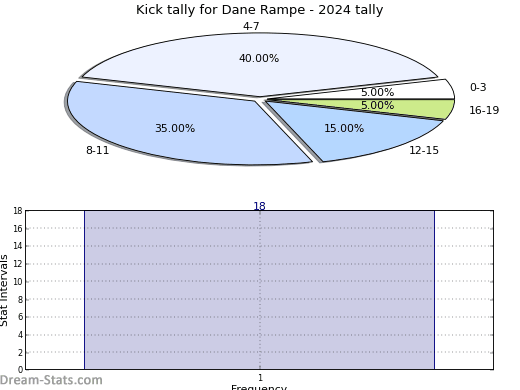The width and height of the screenshot is (520, 390).
Task: Click the y-axis tick label 18
Action: (18, 211)
